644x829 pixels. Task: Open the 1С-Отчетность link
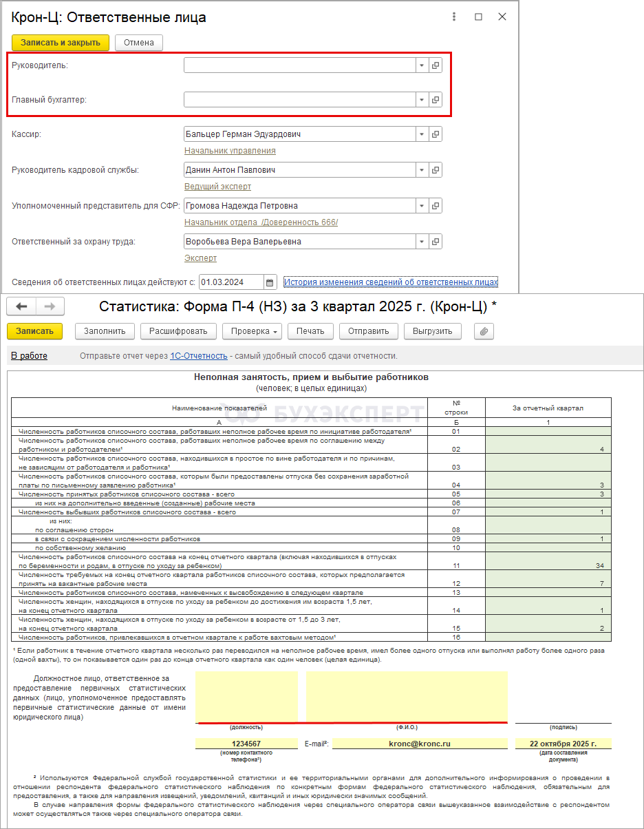(199, 356)
